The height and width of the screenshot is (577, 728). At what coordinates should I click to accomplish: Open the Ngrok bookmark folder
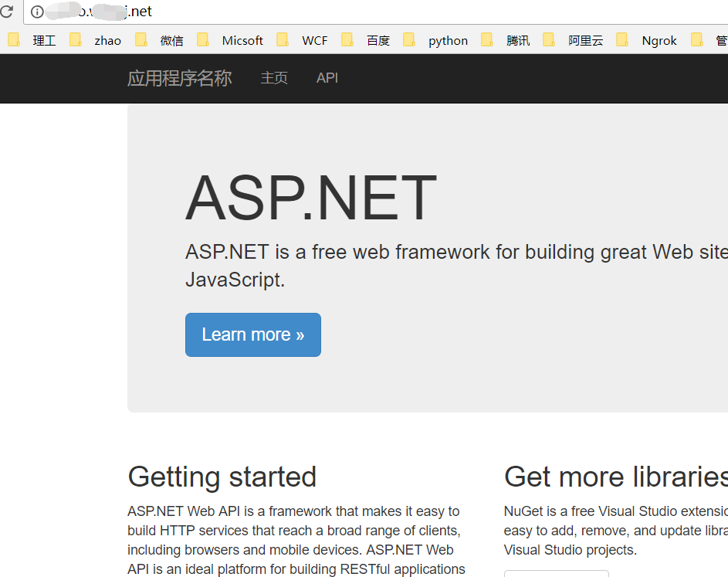[646, 40]
